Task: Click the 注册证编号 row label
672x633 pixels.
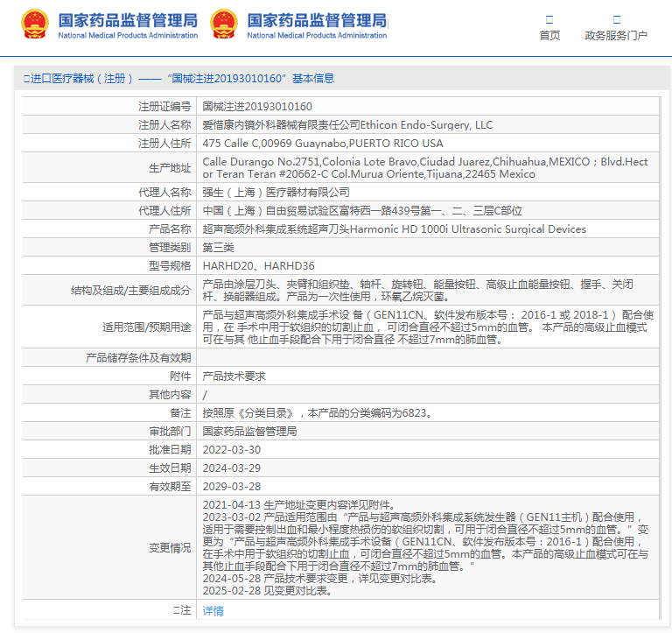Action: click(164, 106)
